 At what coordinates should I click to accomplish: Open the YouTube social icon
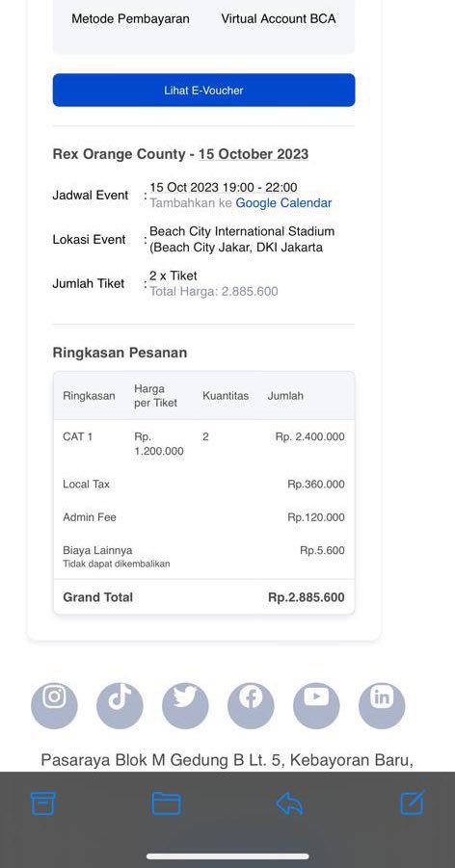[x=316, y=705]
